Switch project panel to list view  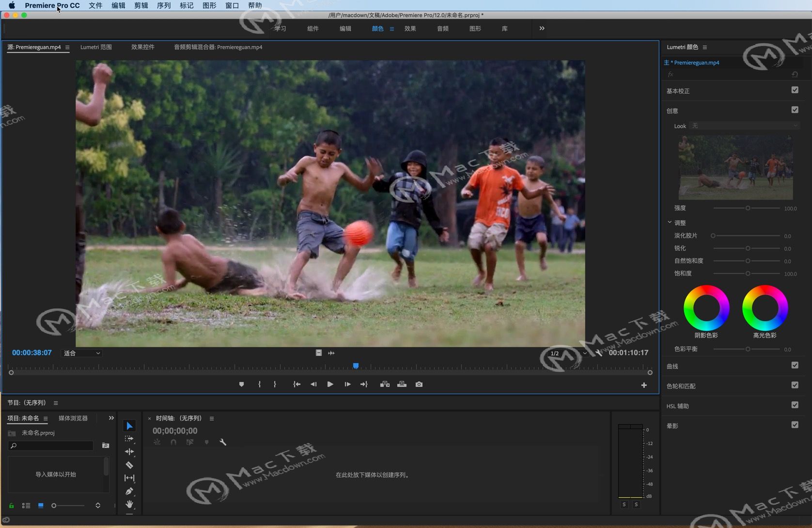click(x=26, y=505)
